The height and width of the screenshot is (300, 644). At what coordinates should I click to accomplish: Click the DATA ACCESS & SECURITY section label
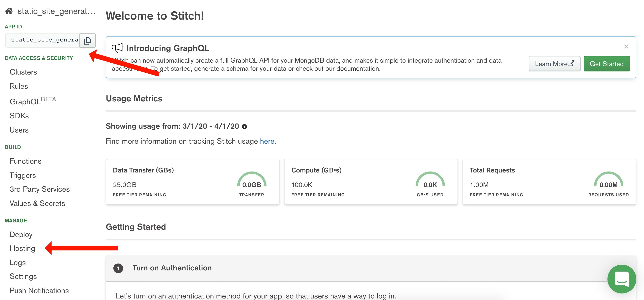click(x=39, y=58)
